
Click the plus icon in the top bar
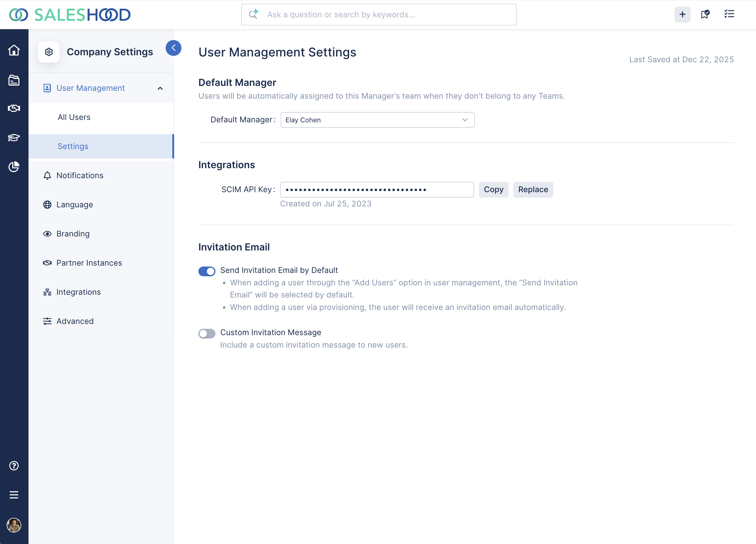tap(682, 14)
